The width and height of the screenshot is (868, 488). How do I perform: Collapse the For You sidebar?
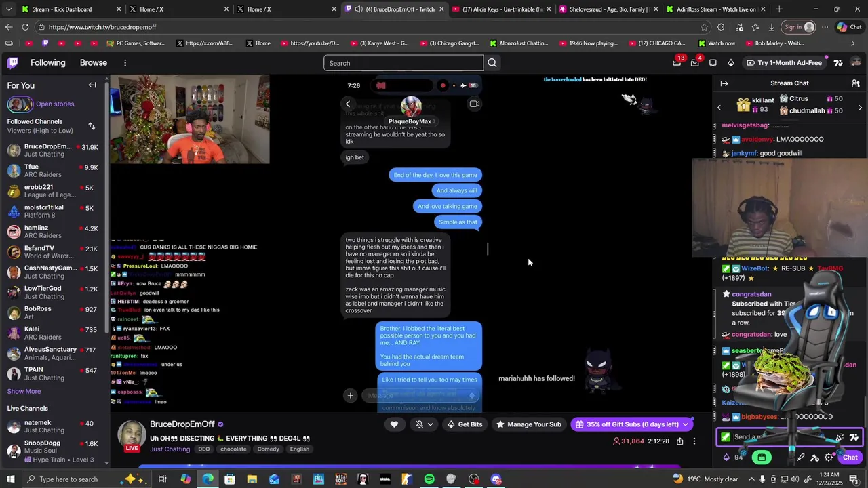(x=92, y=85)
